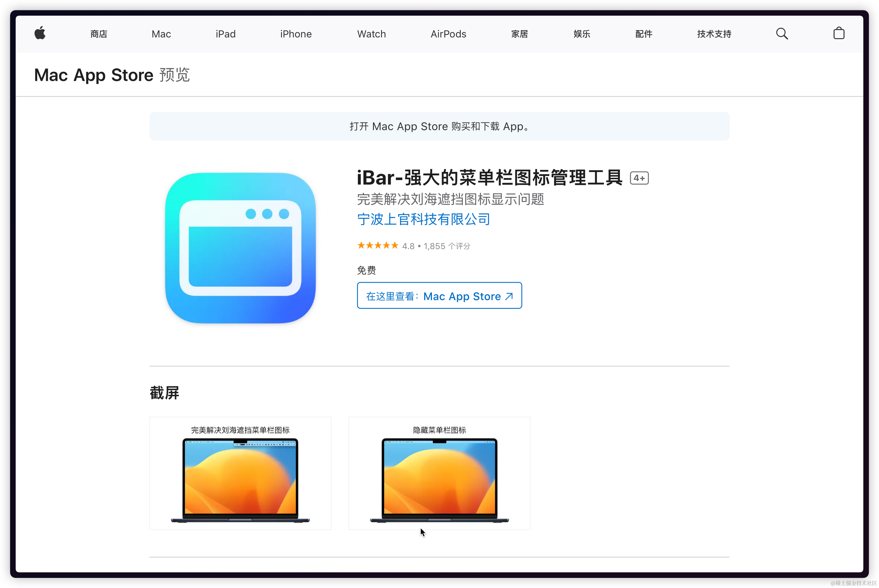Open the 完美解决刘海遮挡菜单栏图标 screenshot

[x=240, y=473]
